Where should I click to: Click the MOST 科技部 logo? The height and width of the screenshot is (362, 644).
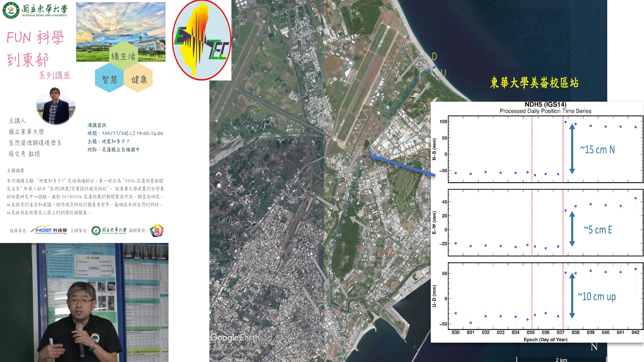[x=49, y=230]
